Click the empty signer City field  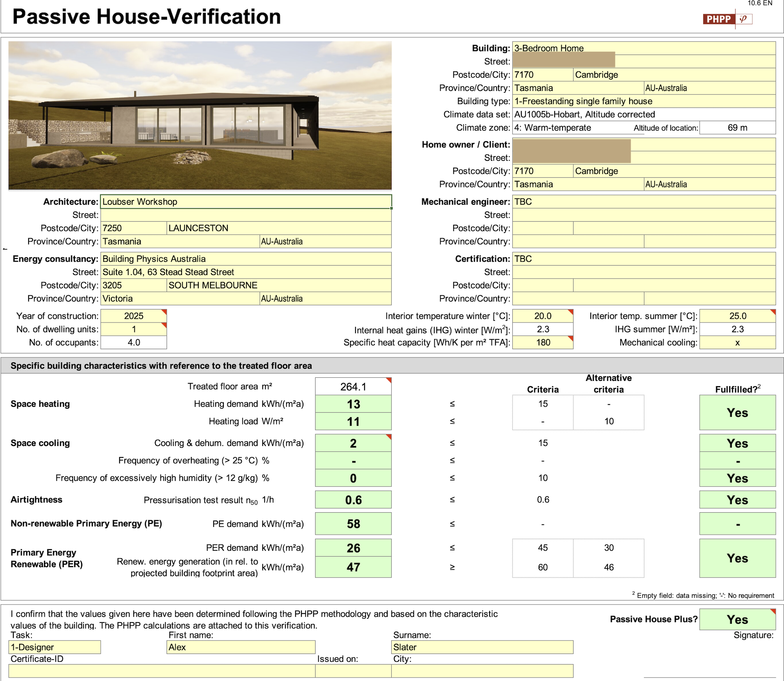click(x=482, y=671)
